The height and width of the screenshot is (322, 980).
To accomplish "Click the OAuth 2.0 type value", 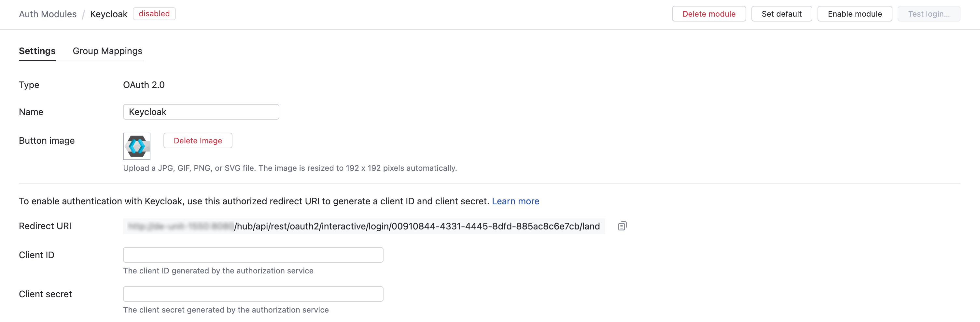I will pyautogui.click(x=144, y=85).
